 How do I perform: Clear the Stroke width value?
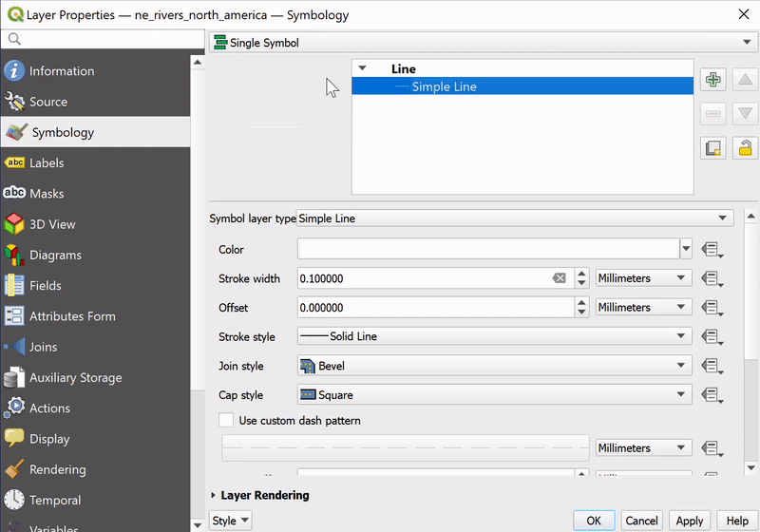pyautogui.click(x=560, y=278)
